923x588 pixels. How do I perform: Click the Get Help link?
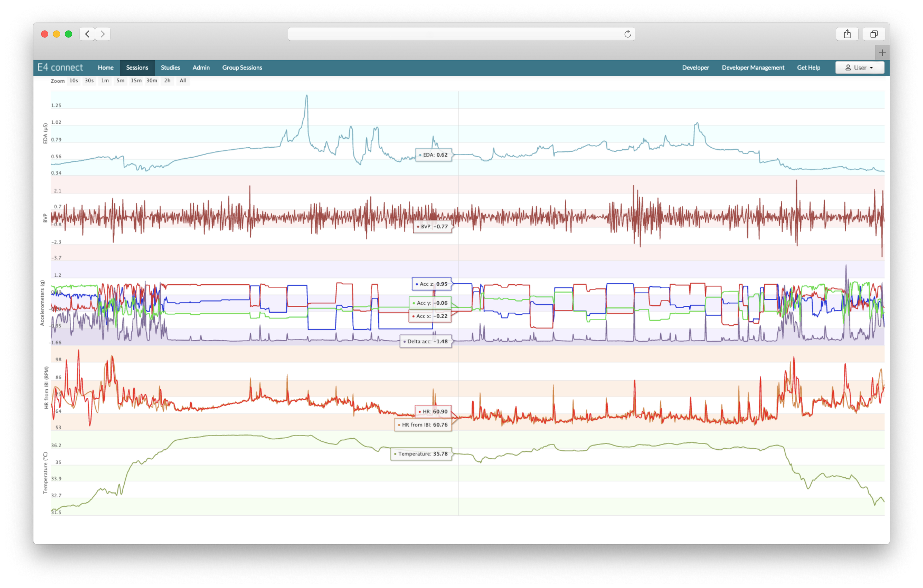[808, 68]
